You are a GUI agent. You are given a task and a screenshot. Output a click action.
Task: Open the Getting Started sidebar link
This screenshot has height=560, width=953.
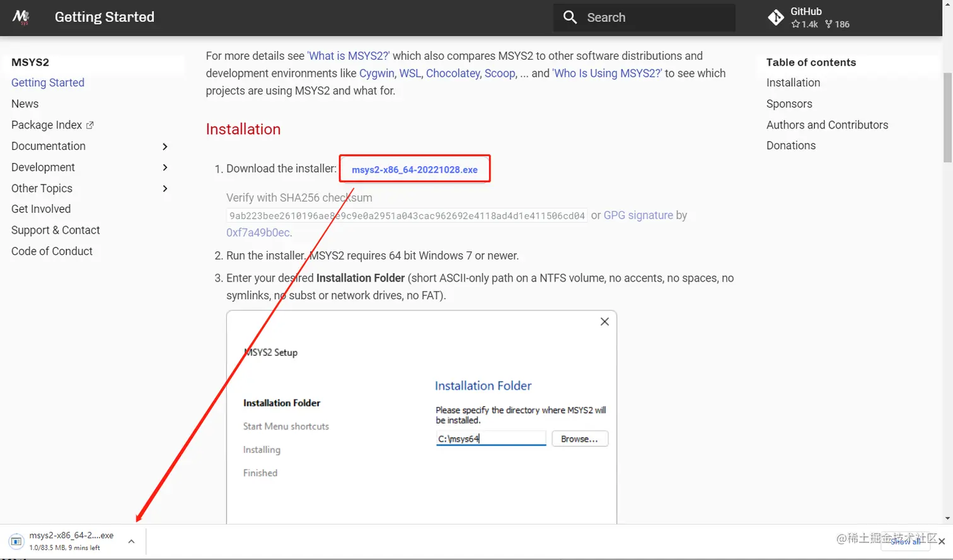(x=48, y=83)
